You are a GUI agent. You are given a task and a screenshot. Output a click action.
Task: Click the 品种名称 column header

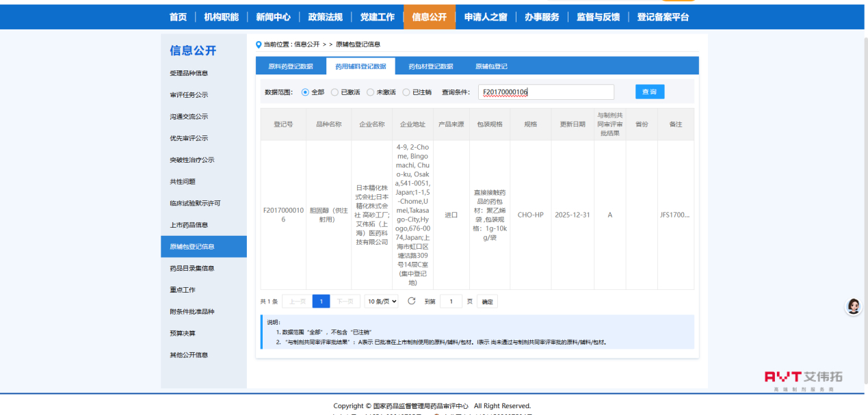click(x=328, y=124)
